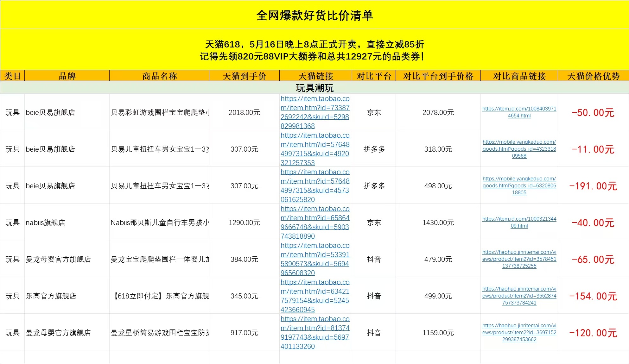Select the 乐高官方旗舰店 brand cell
This screenshot has height=364, width=629.
[x=67, y=296]
